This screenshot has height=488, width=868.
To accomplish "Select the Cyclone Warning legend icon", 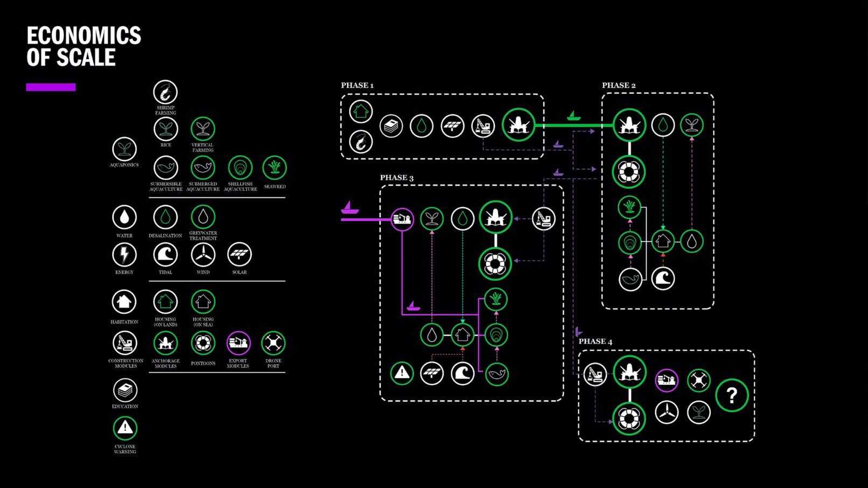I will [125, 428].
